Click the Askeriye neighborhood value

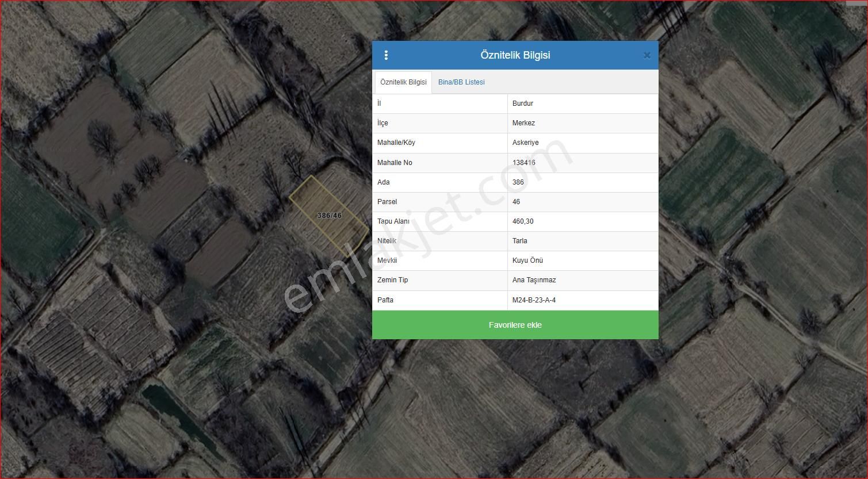[526, 143]
